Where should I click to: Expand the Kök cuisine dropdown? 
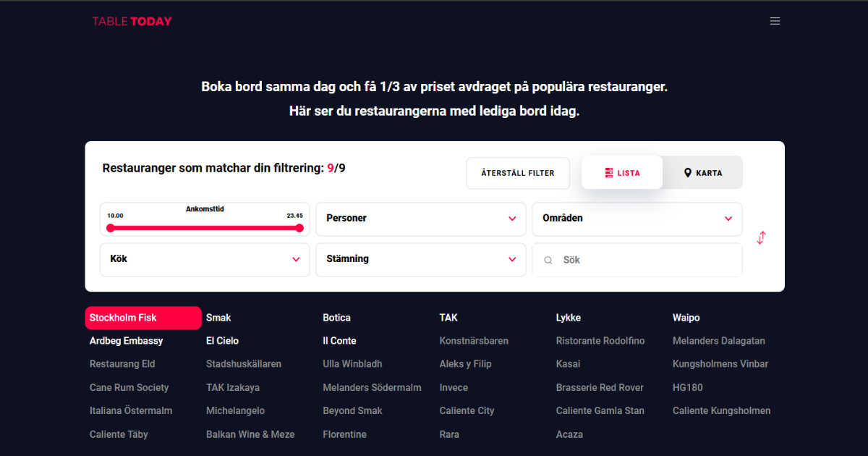(x=205, y=259)
